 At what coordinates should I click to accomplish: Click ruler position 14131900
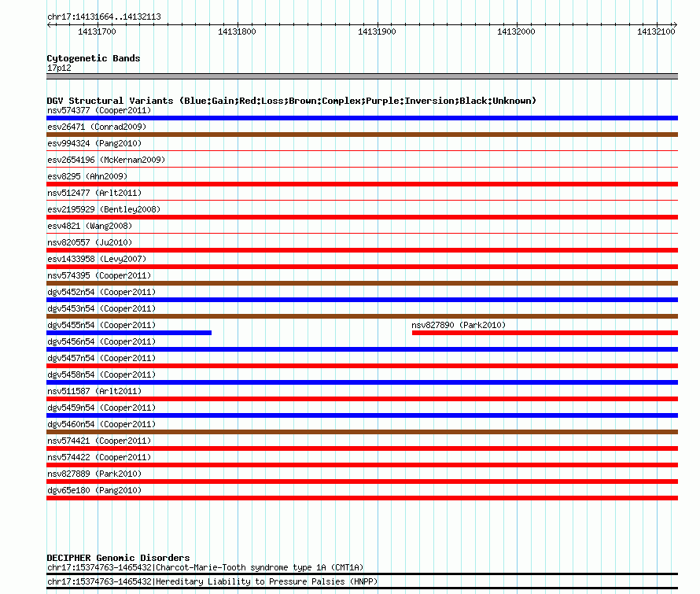[x=377, y=31]
